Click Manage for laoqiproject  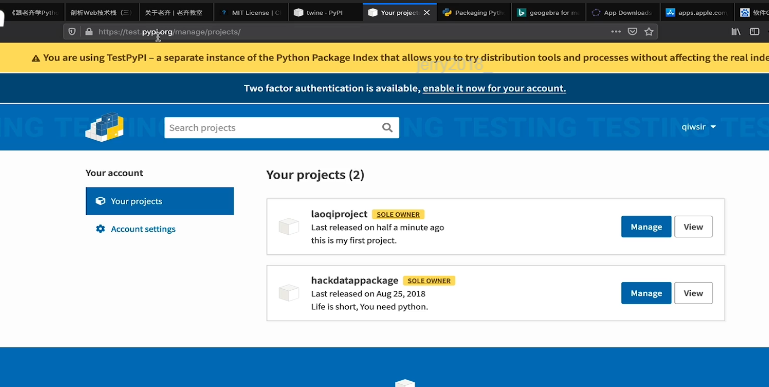[x=646, y=227]
